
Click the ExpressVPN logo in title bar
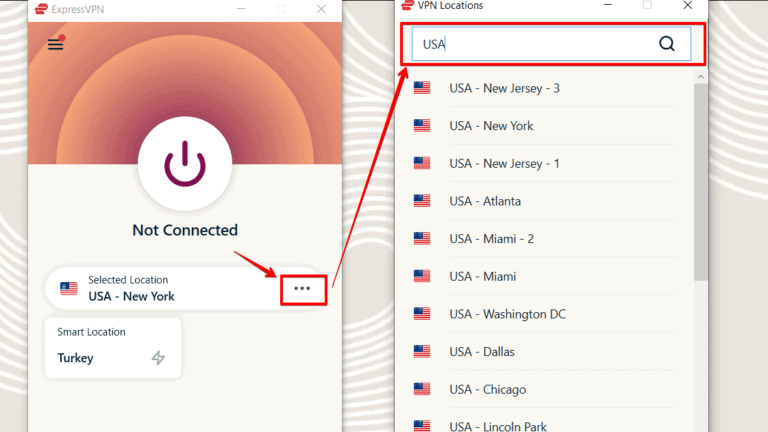point(42,9)
